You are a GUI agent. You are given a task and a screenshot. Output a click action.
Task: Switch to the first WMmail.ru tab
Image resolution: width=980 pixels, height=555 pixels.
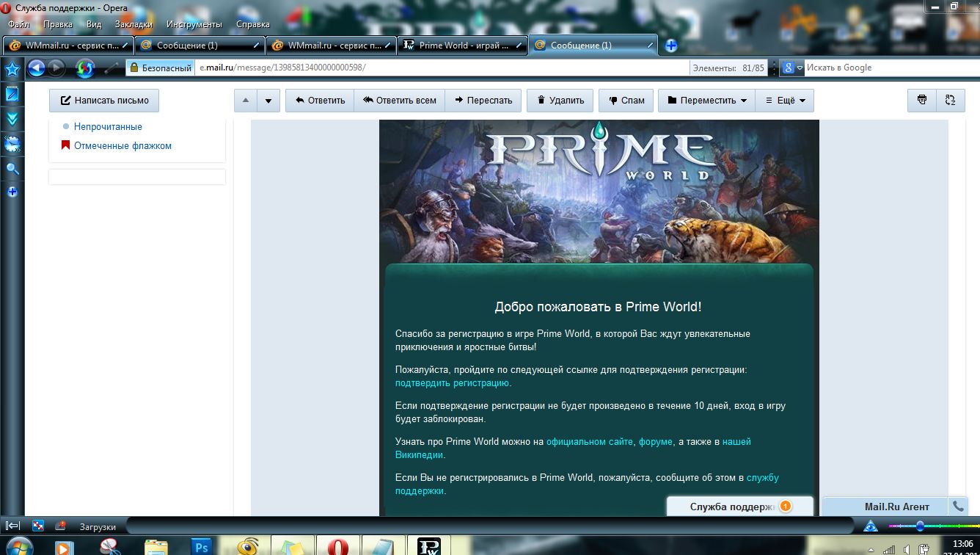pos(68,46)
